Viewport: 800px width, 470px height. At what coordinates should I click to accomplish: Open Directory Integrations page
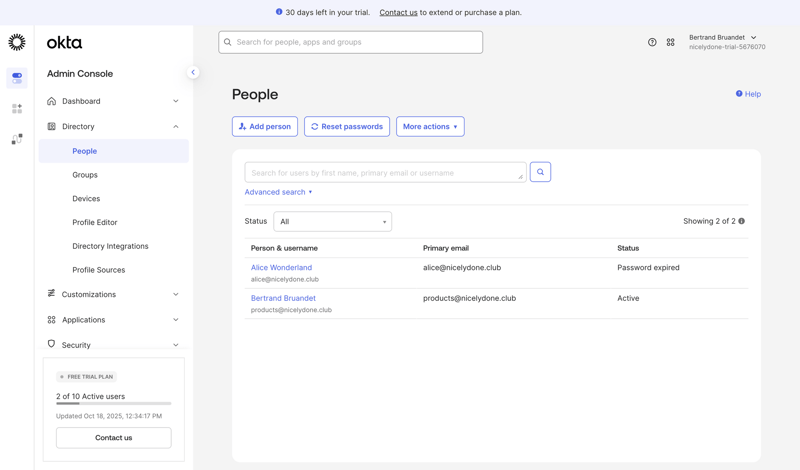[x=110, y=246]
